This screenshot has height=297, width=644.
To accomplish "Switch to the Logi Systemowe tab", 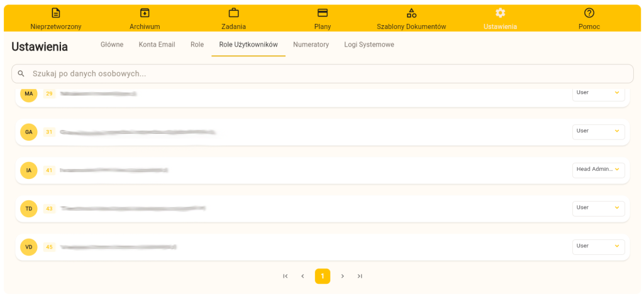I will coord(369,45).
